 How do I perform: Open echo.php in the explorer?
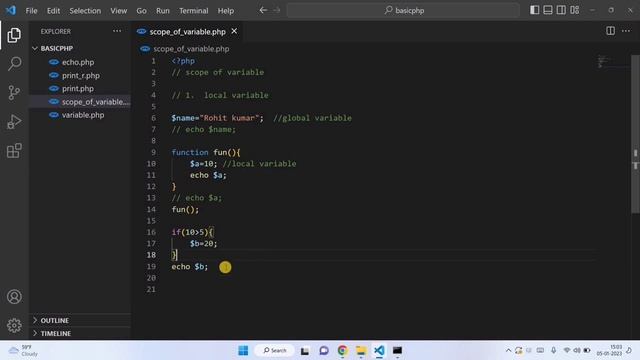coord(78,62)
